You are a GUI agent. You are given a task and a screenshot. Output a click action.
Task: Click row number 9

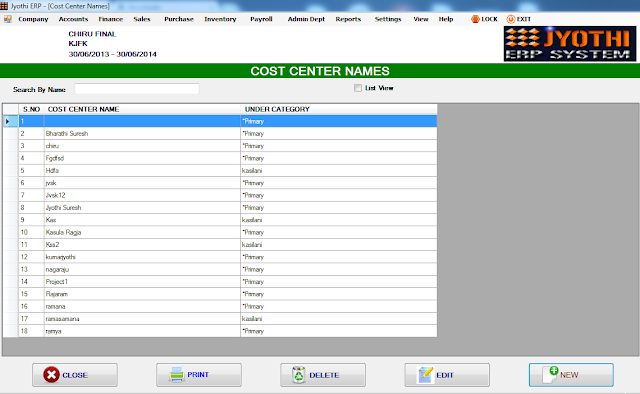coord(22,220)
